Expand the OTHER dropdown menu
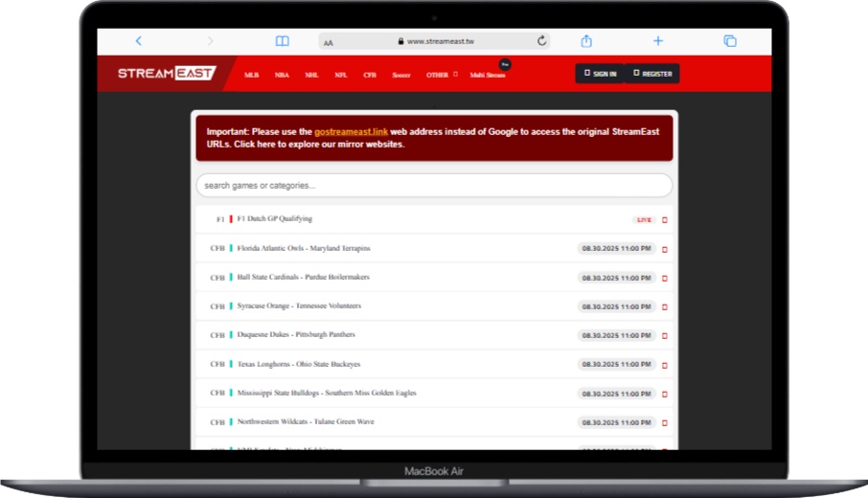 (x=442, y=75)
